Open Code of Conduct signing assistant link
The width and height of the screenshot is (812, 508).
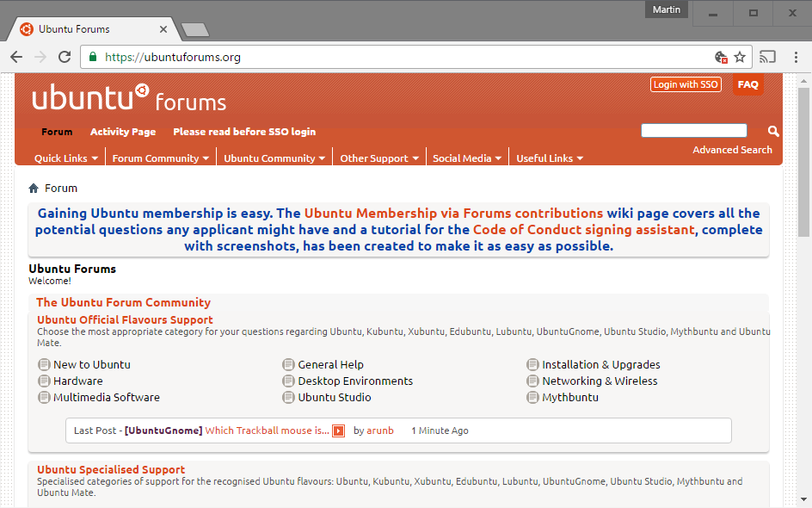tap(583, 230)
